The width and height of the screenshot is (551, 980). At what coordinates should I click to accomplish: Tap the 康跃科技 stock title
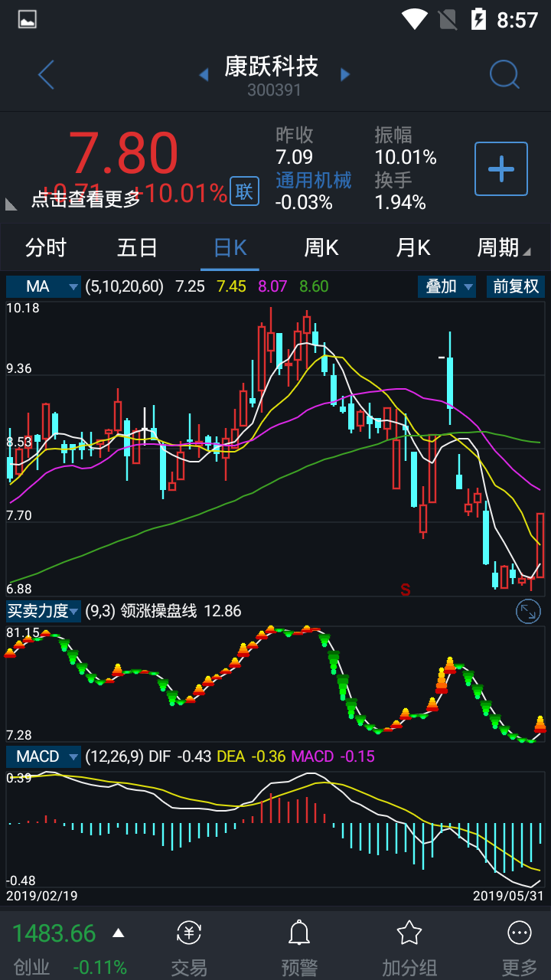pos(272,67)
